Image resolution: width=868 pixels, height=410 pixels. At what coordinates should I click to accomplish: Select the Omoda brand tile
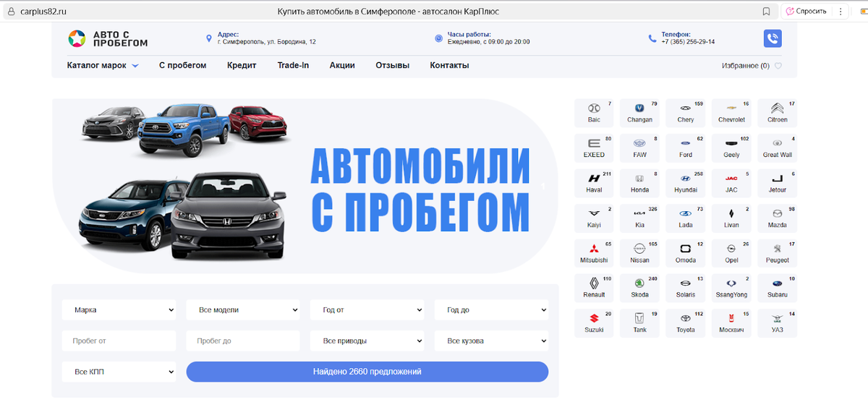(686, 253)
